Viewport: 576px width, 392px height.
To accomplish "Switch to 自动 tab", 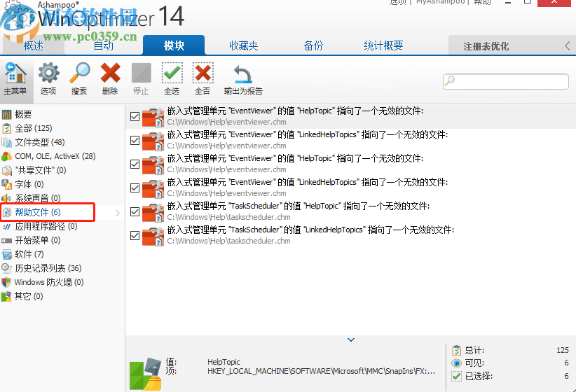I will coord(104,46).
